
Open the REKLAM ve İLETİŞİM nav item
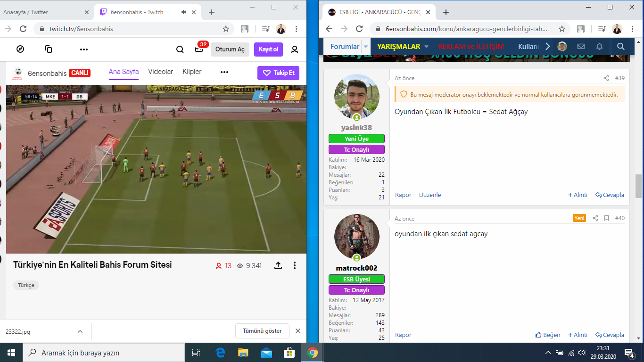pos(471,46)
